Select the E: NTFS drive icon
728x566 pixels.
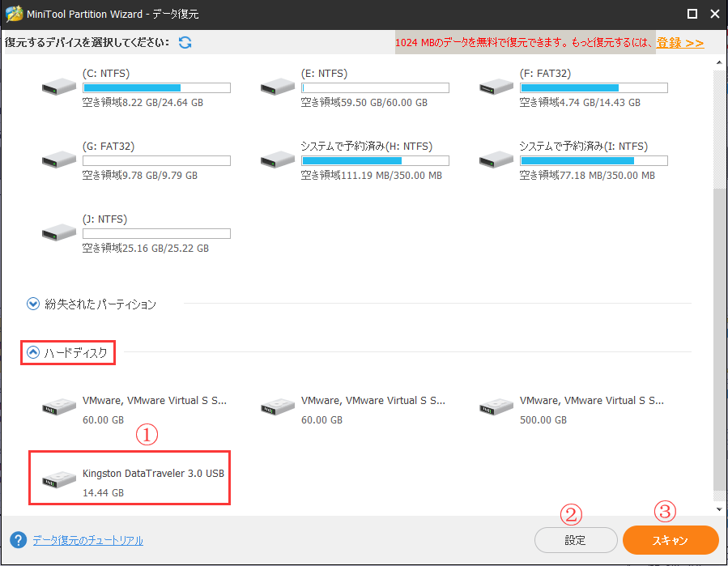[x=278, y=87]
